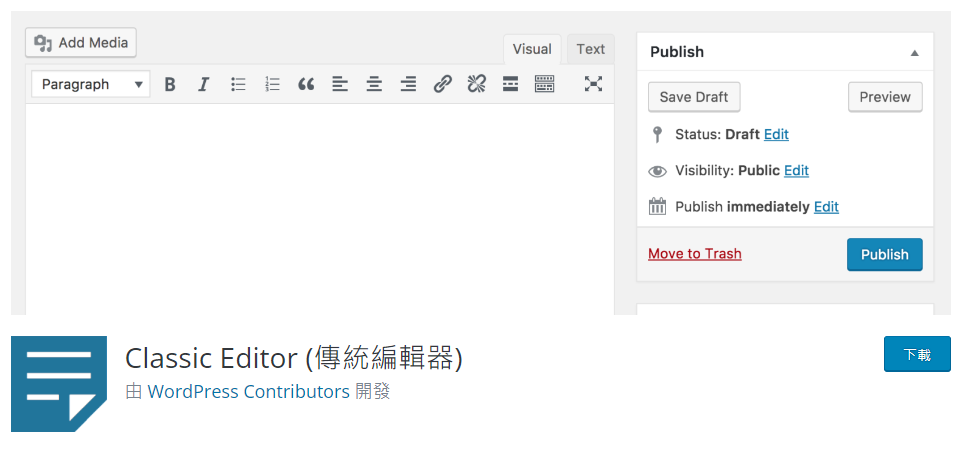Toggle italic formatting in editor toolbar
Viewport: 966px width, 449px height.
pyautogui.click(x=204, y=84)
